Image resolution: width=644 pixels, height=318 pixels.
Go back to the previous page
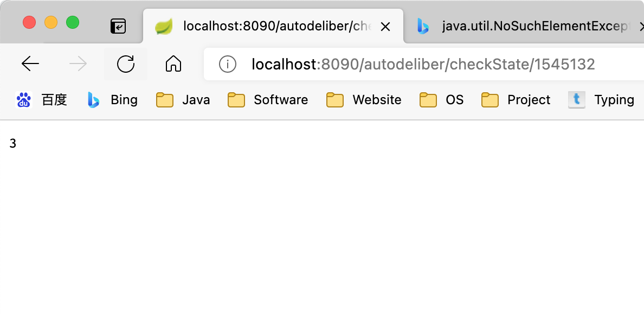point(30,64)
